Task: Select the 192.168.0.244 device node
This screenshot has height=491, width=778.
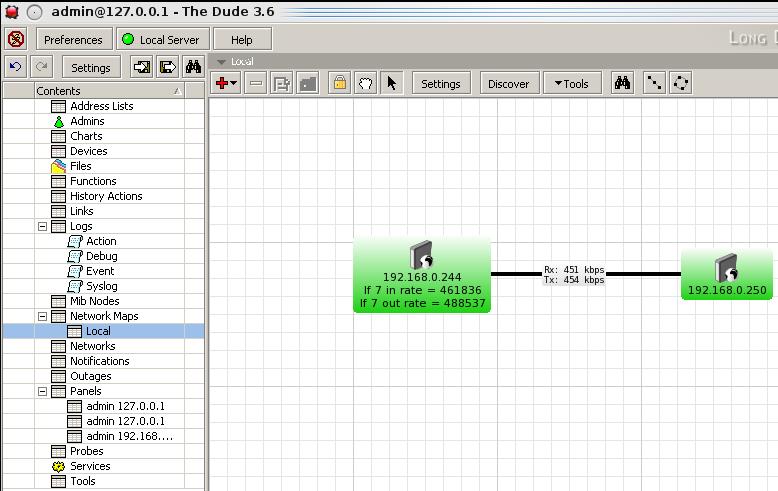Action: pos(422,275)
